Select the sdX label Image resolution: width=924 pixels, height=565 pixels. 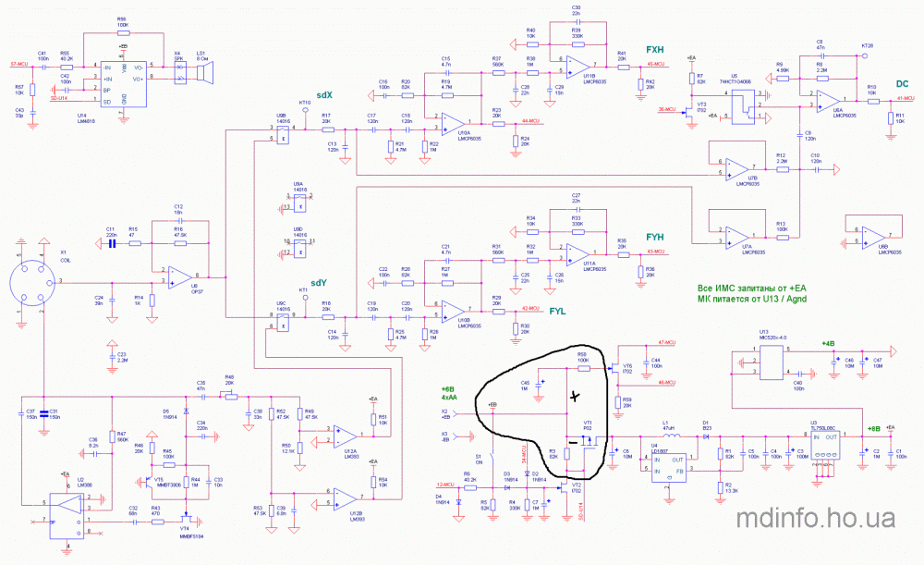coord(324,95)
